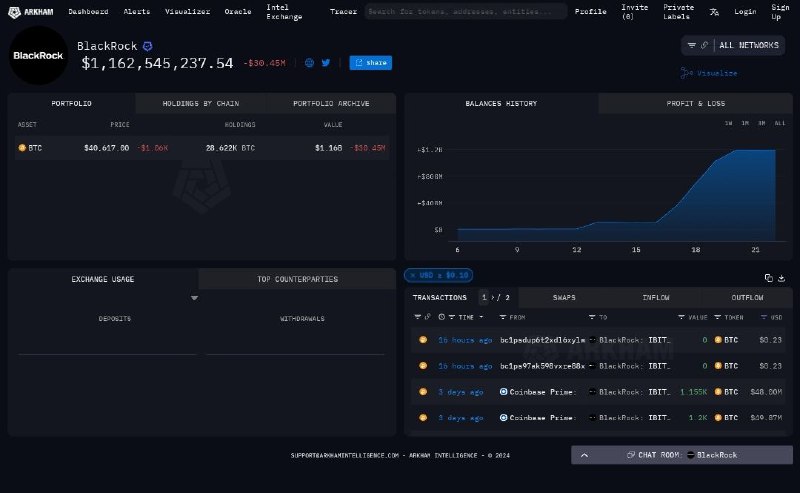Open the All Networks selector
800x493 pixels.
[x=748, y=45]
